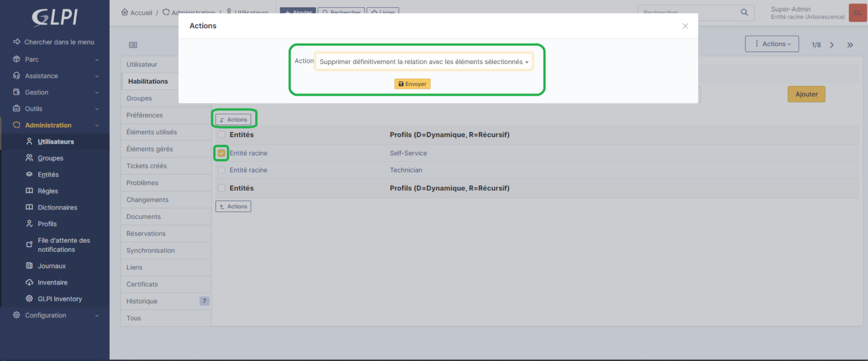Click the user avatar marked GL
The image size is (868, 361).
(x=857, y=12)
